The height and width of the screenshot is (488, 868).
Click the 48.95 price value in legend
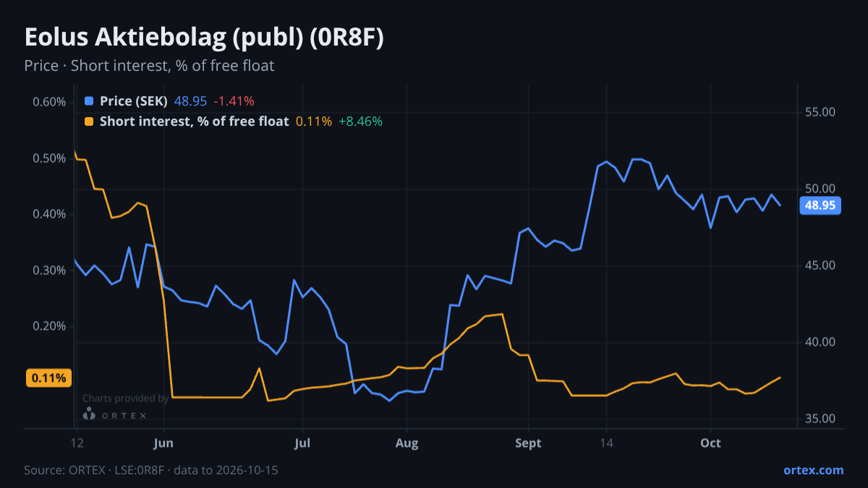[191, 101]
